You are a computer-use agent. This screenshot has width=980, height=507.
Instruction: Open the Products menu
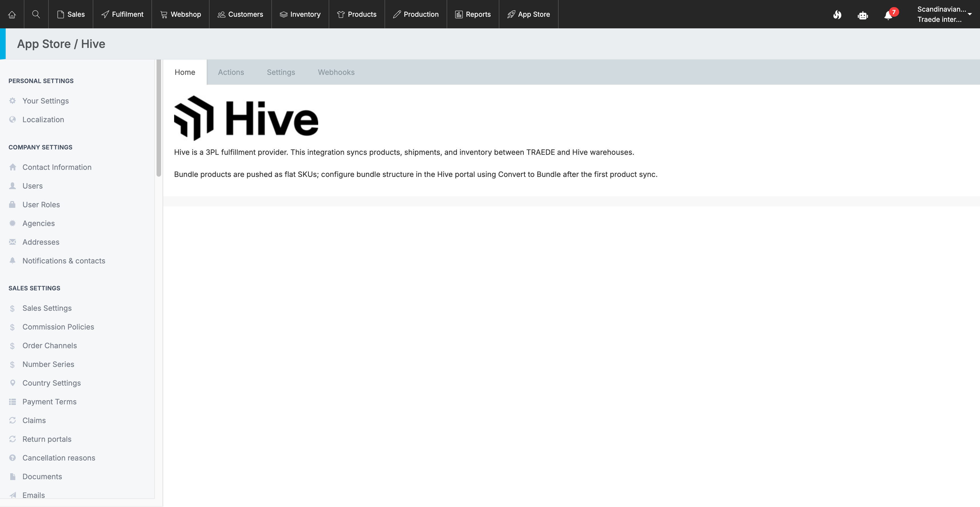(x=357, y=14)
